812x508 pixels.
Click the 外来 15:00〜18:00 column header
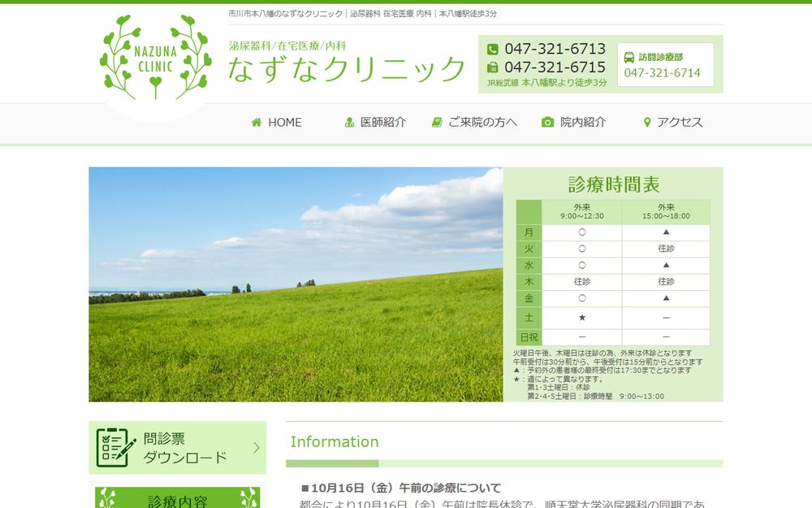[666, 211]
